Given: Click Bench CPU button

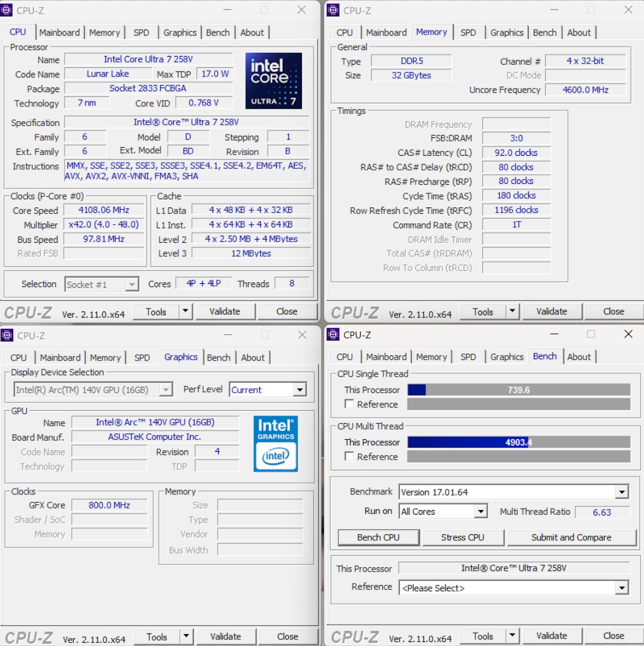Looking at the screenshot, I should coord(378,537).
